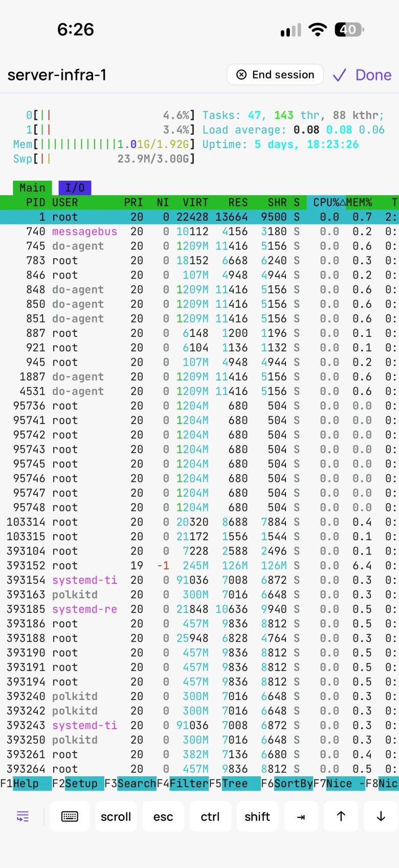Viewport: 399px width, 868px height.
Task: Click F7 Nice - in function bar
Action: click(x=339, y=784)
